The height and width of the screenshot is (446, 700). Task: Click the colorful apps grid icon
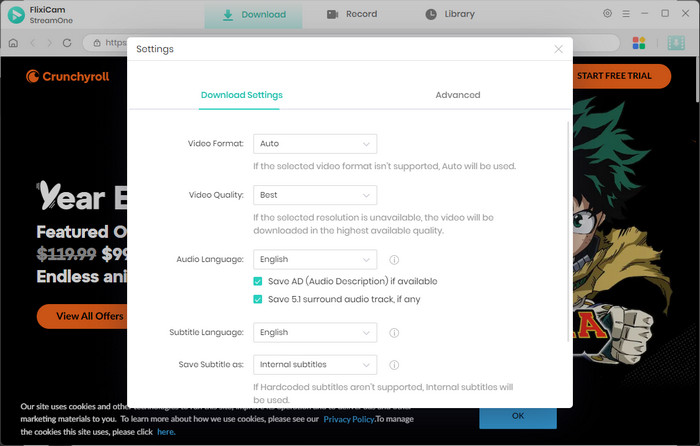(x=639, y=43)
